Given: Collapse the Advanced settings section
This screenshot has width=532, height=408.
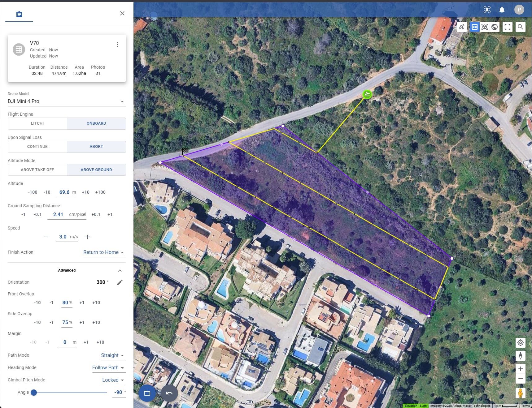Looking at the screenshot, I should pos(120,271).
